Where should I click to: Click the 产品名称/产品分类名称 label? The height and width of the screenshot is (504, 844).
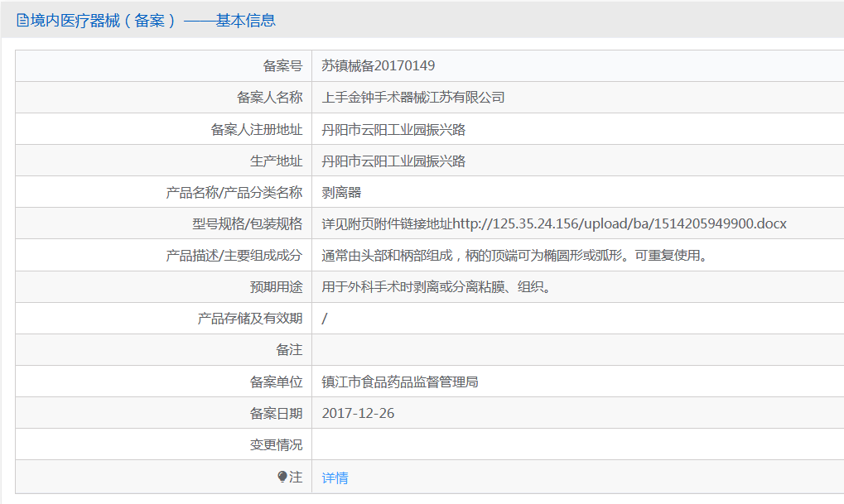234,193
